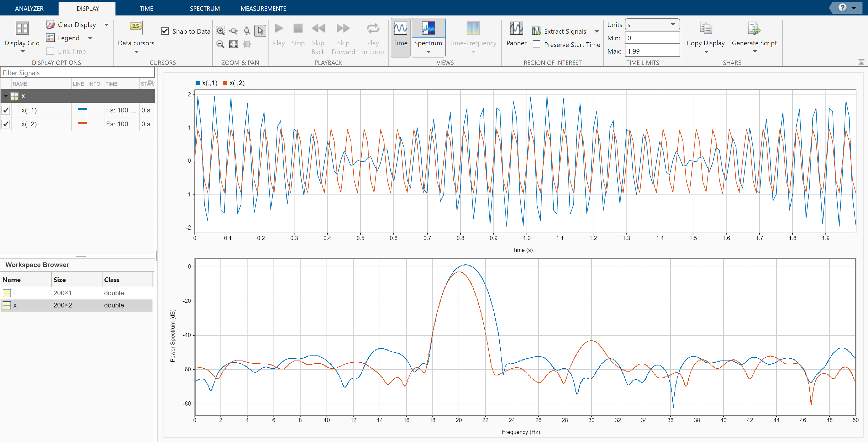Click the fit to view icon
Screen dimensions: 868x442
(x=233, y=44)
